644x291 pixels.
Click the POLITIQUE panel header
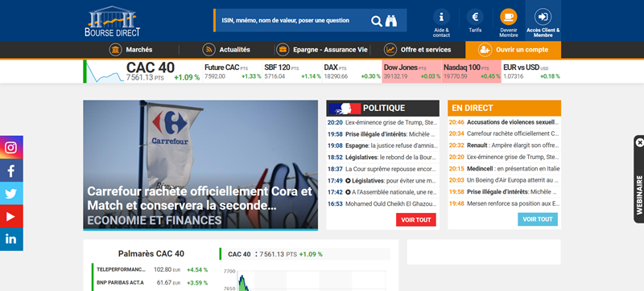(x=383, y=109)
